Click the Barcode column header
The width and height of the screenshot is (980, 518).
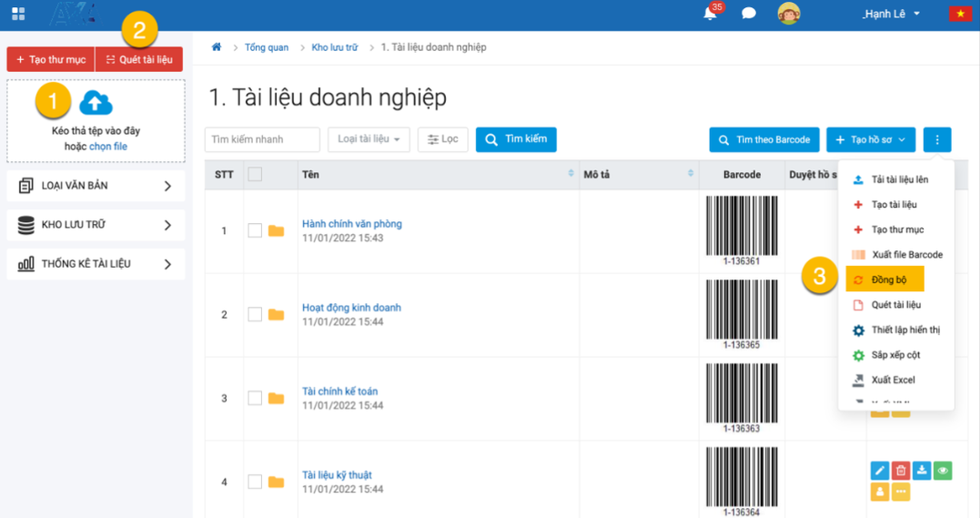[742, 175]
